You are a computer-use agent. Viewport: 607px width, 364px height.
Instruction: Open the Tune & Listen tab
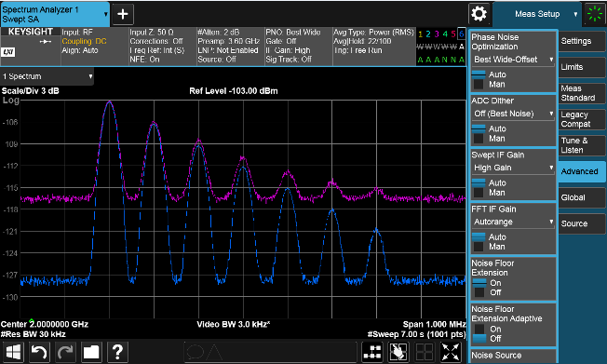582,145
